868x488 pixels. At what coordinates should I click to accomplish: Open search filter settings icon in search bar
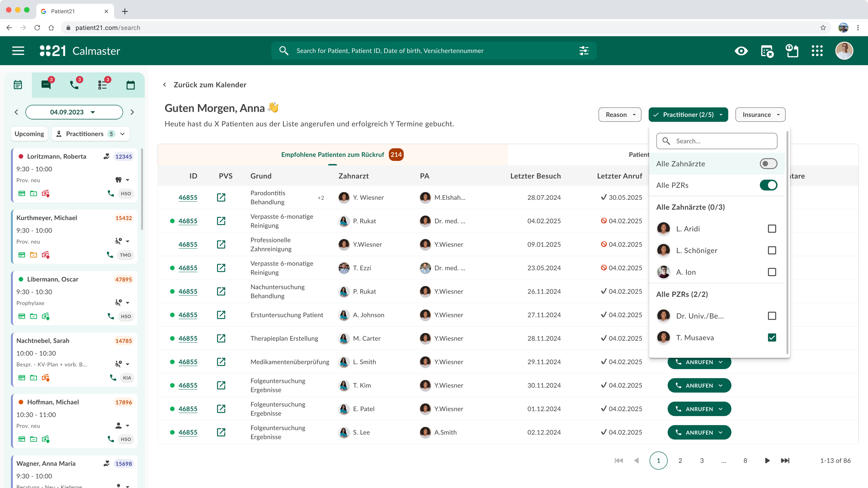pyautogui.click(x=584, y=51)
